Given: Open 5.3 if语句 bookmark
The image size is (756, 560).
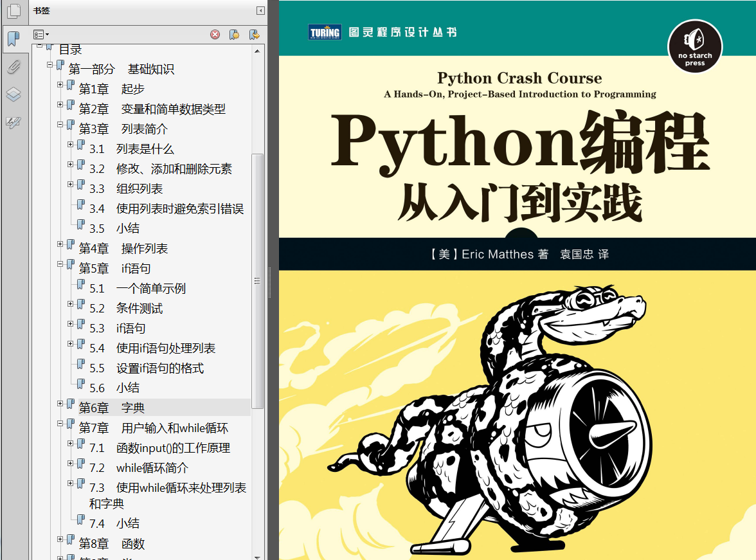Looking at the screenshot, I should (x=117, y=329).
